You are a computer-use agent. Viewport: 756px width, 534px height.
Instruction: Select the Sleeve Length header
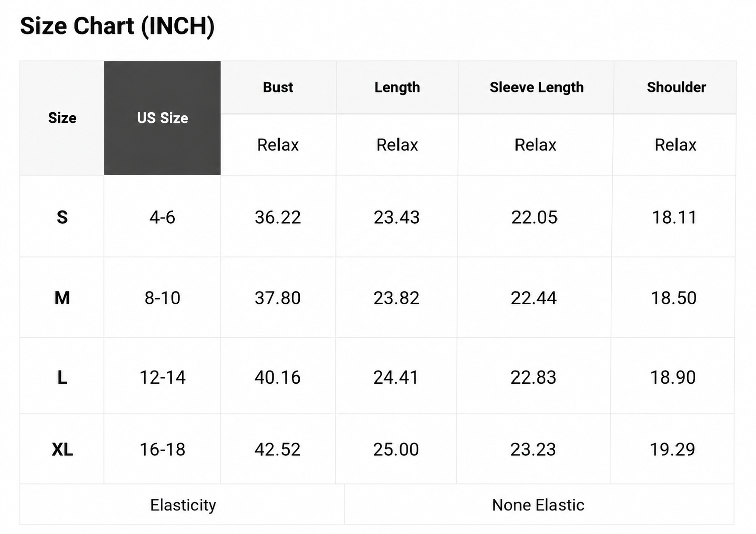[x=536, y=87]
